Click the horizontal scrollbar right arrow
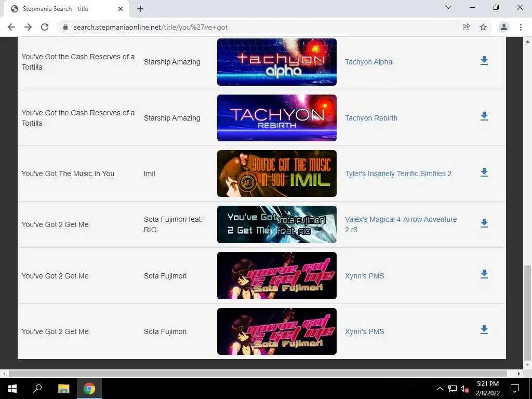This screenshot has width=532, height=399. tap(519, 374)
